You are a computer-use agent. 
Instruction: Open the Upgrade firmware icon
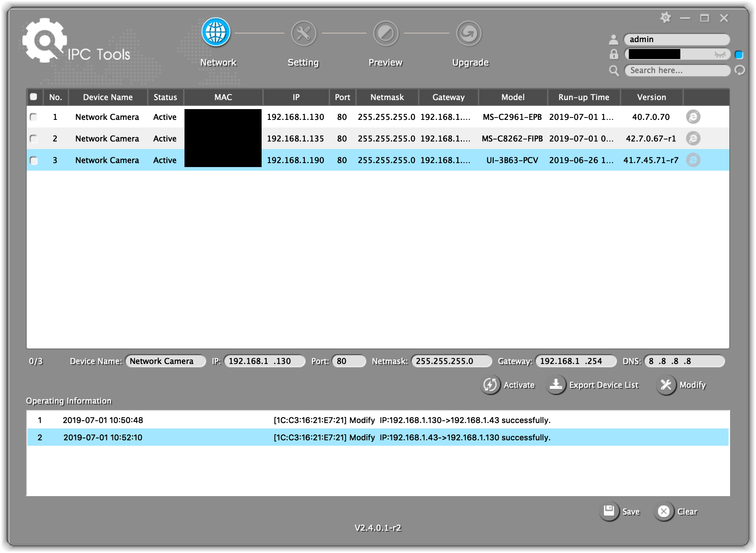468,33
